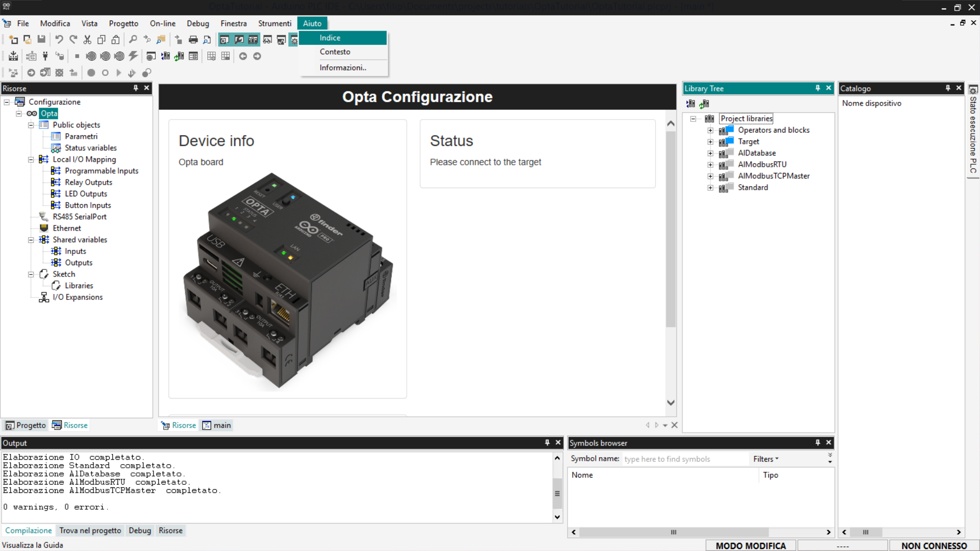Click the Download code to target icon
The image size is (980, 551).
tap(61, 56)
